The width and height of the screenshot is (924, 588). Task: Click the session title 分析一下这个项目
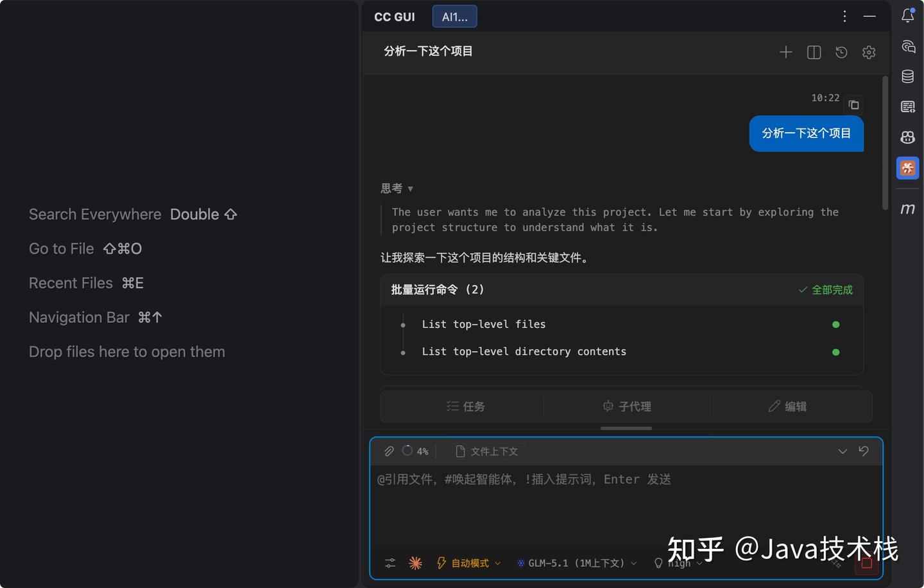point(428,51)
